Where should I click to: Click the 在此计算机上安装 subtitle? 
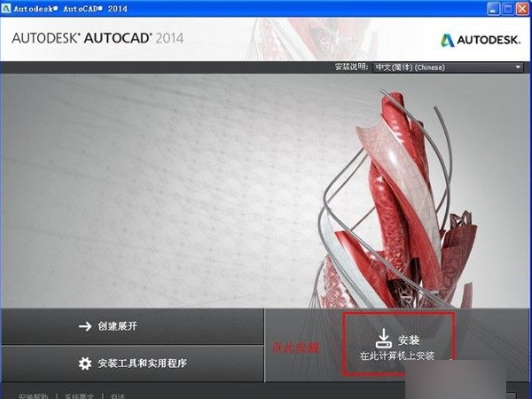pos(399,356)
